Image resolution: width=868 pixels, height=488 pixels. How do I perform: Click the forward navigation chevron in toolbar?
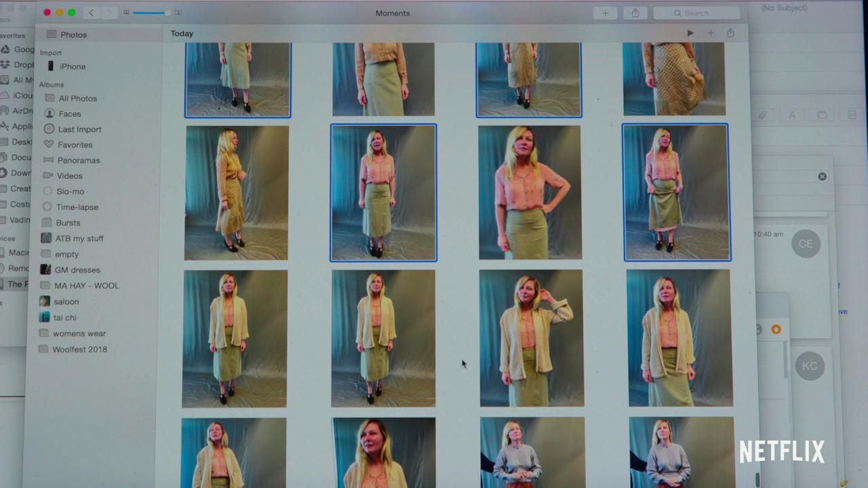[108, 13]
